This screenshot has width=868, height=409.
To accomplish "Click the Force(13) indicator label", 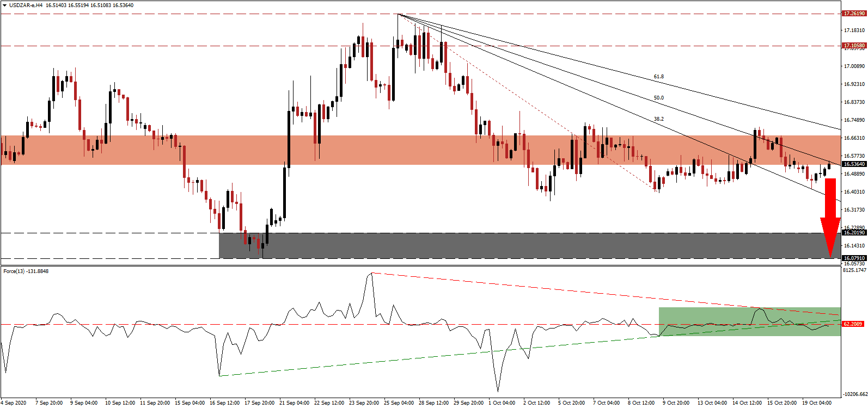I will (26, 271).
